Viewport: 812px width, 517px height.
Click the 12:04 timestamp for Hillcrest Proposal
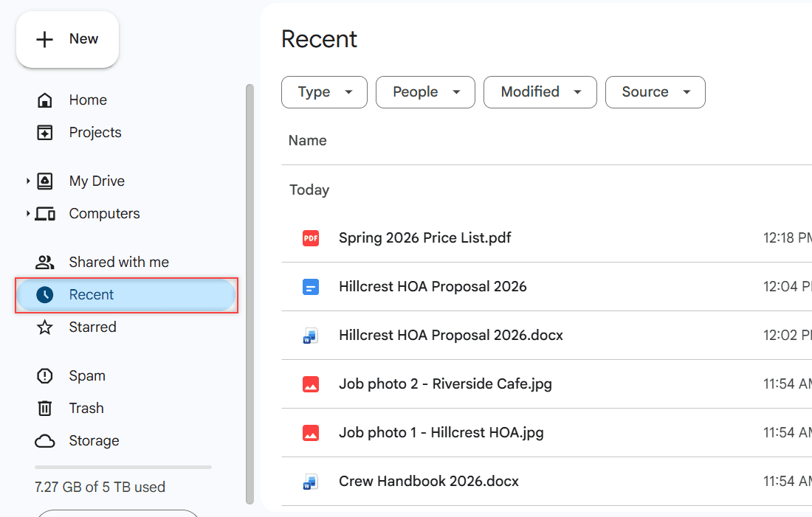tap(787, 287)
